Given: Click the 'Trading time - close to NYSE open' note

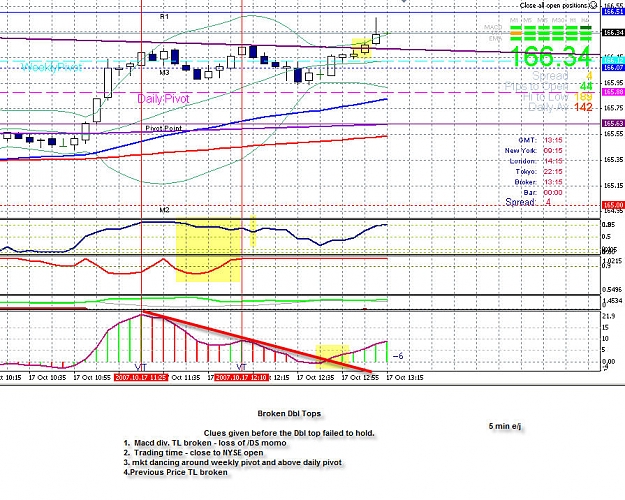Looking at the screenshot, I should (194, 453).
